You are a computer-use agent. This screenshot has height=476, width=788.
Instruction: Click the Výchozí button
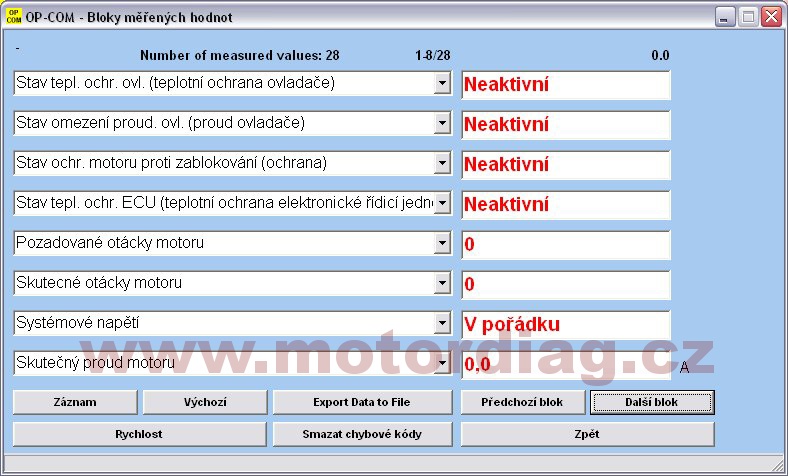(x=205, y=402)
